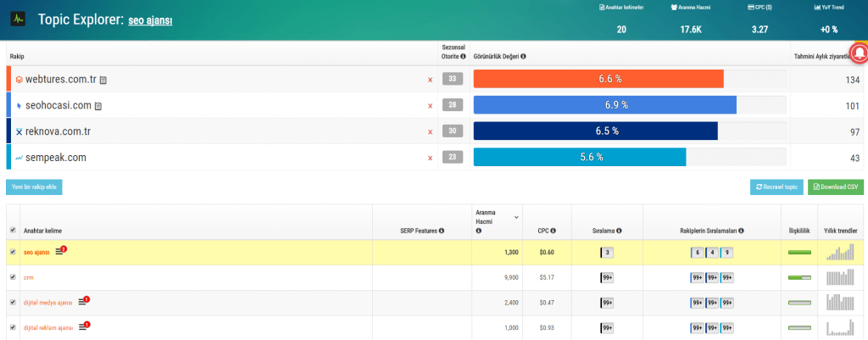The height and width of the screenshot is (340, 868).
Task: Open list icon beside seo ajansı keyword
Action: click(x=60, y=252)
